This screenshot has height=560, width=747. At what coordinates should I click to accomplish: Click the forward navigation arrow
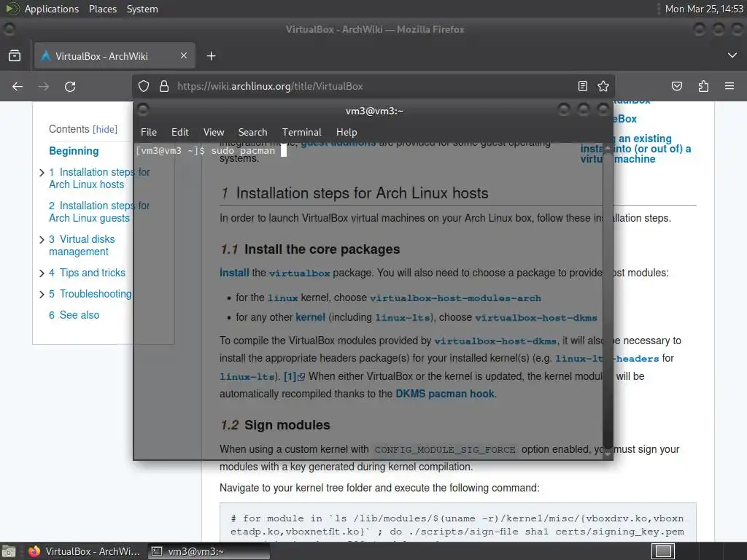click(44, 86)
